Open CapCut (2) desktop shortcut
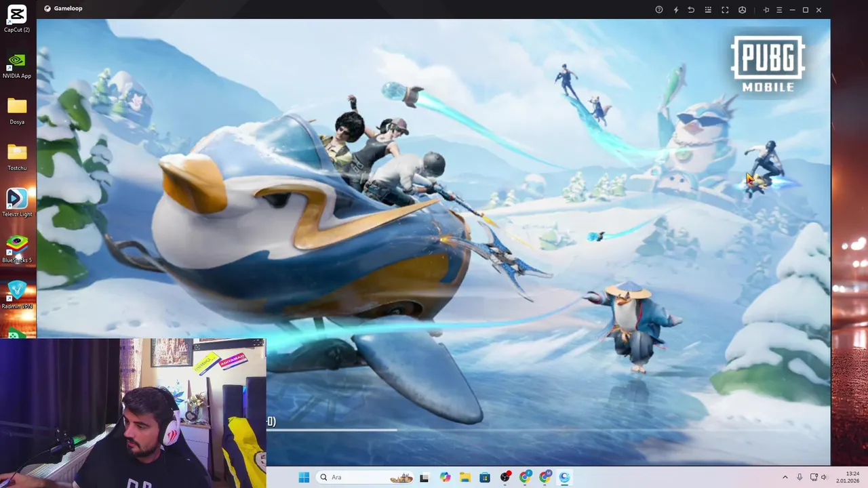868x488 pixels. click(17, 18)
